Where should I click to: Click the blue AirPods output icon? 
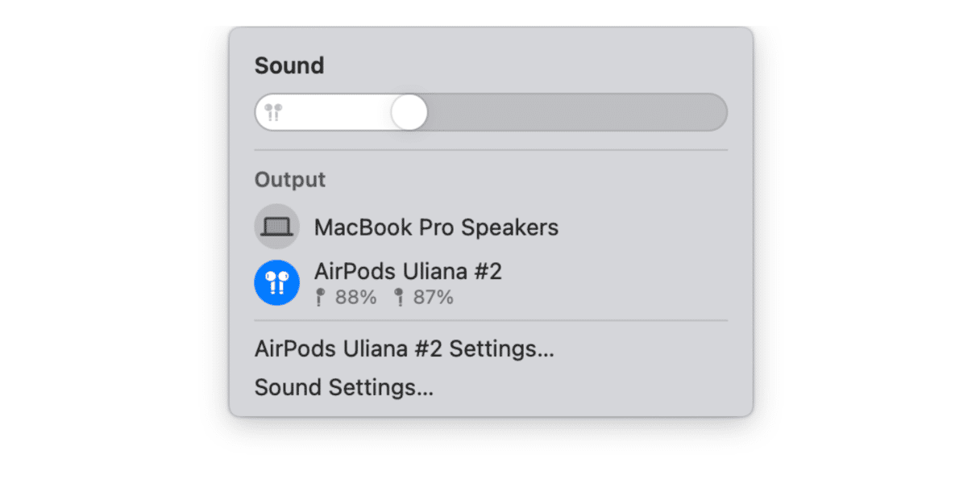(276, 282)
